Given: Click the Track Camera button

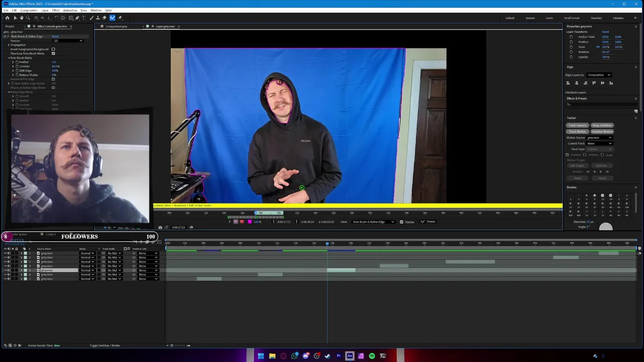Looking at the screenshot, I should (x=578, y=125).
